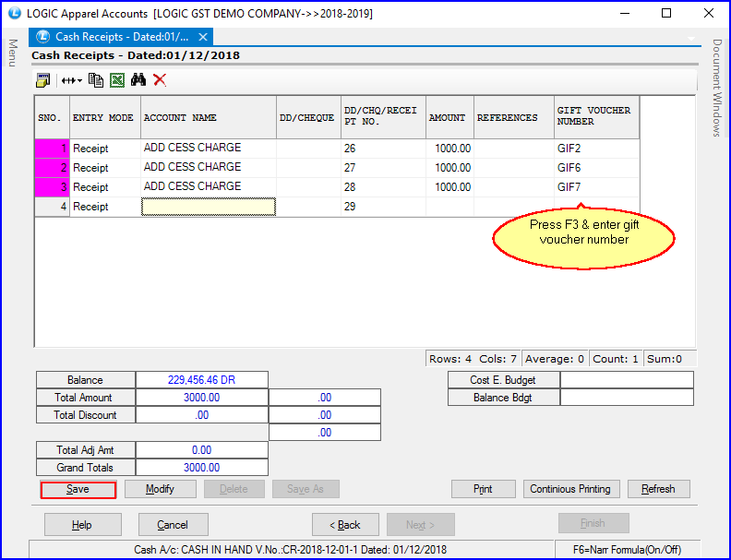Select the GIF6 gift voucher cell

[x=596, y=168]
